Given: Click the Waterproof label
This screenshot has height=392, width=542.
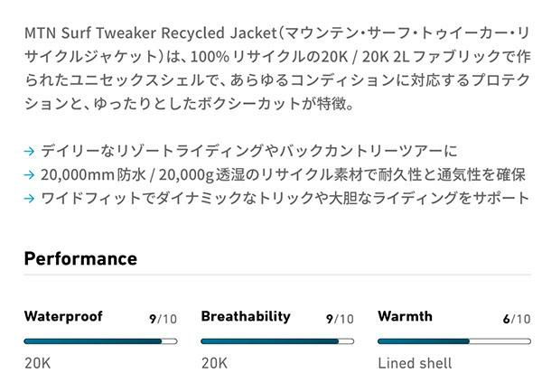Looking at the screenshot, I should 63,317.
